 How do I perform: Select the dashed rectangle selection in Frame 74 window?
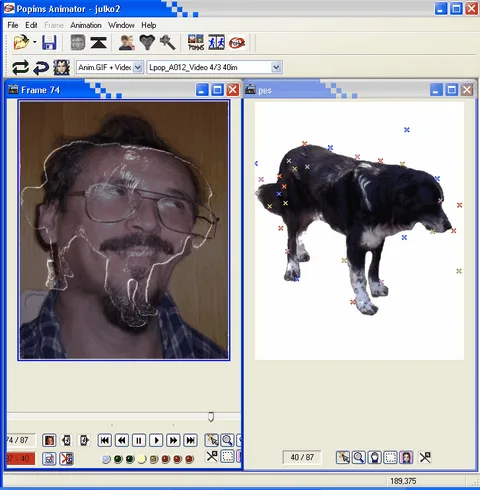[228, 456]
